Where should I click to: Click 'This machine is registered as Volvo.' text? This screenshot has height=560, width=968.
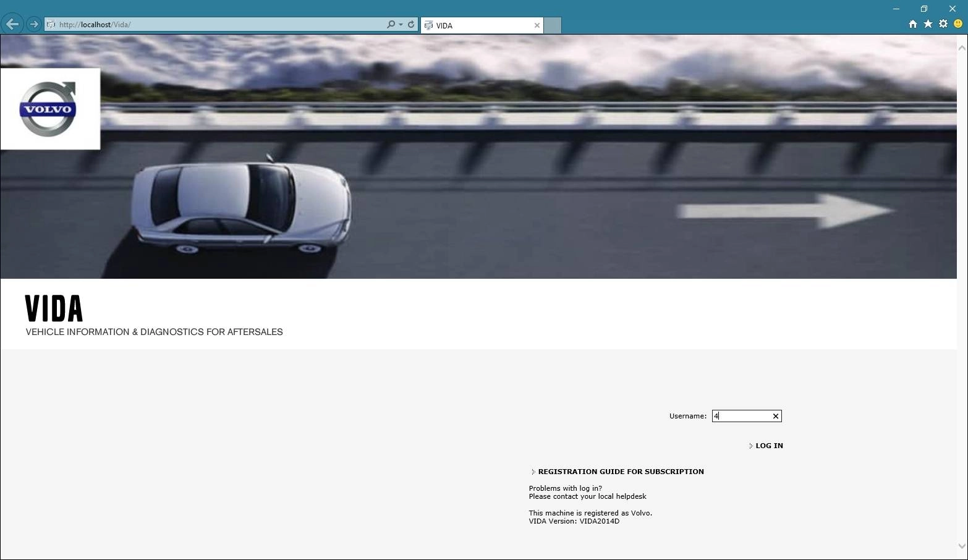pos(590,513)
